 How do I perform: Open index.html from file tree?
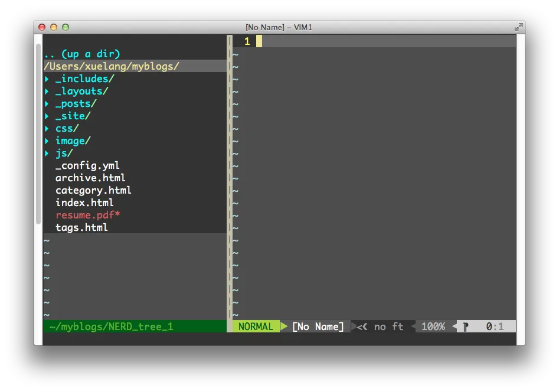[84, 202]
